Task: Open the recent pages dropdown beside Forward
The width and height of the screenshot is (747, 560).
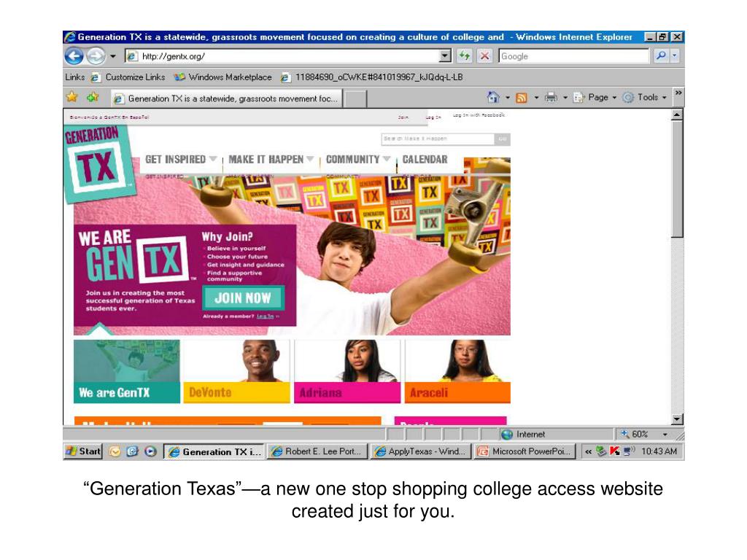Action: [113, 56]
